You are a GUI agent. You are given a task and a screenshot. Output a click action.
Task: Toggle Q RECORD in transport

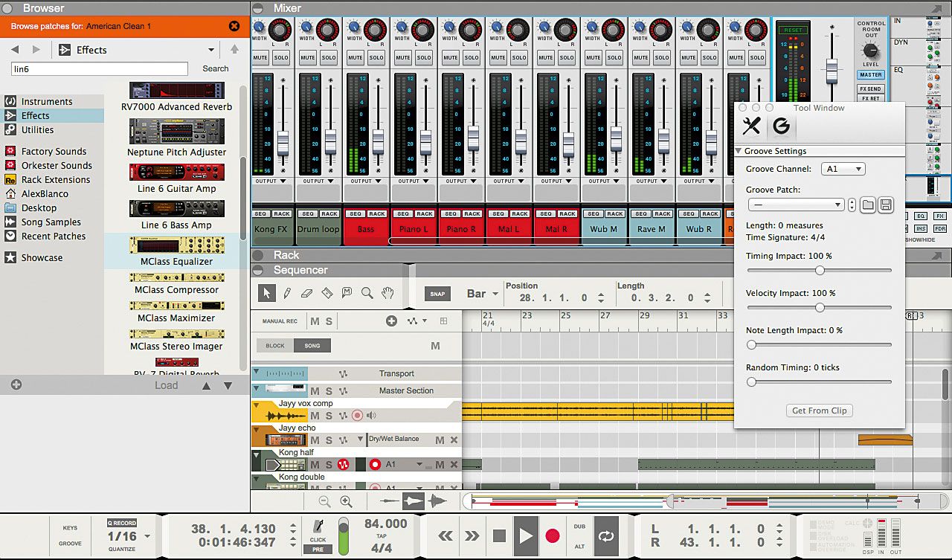pos(122,523)
